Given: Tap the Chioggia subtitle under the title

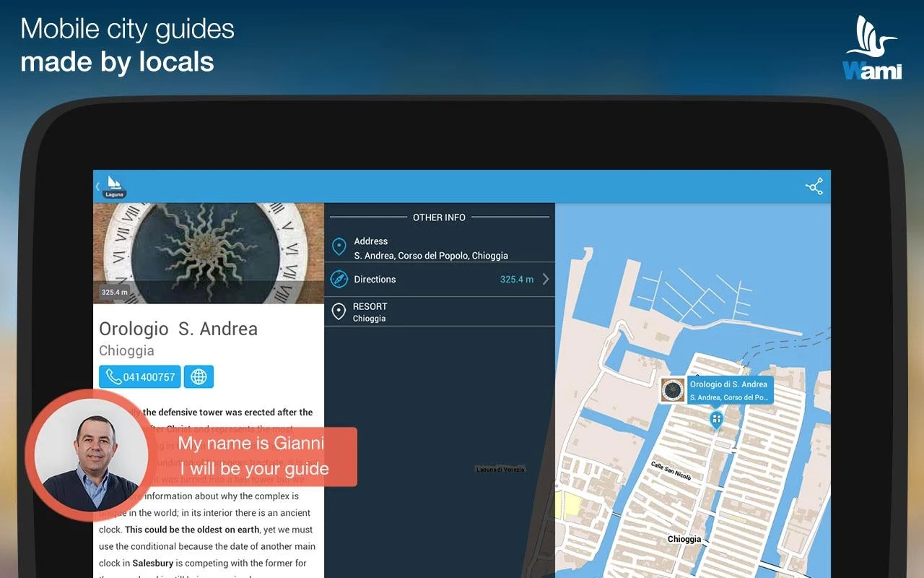Looking at the screenshot, I should pos(126,350).
